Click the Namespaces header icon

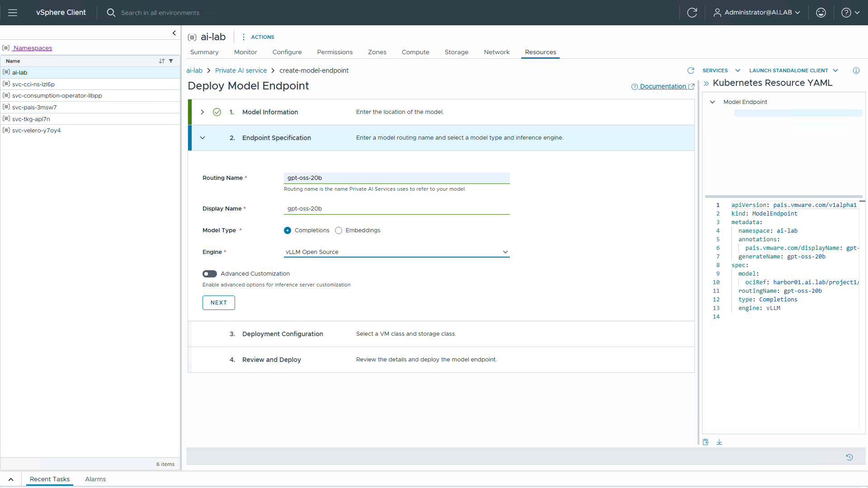(6, 48)
